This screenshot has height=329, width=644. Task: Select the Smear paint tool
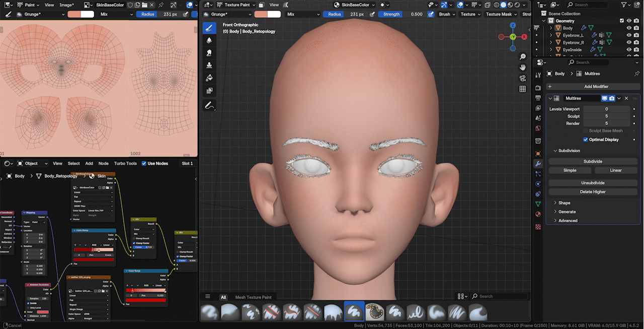[x=209, y=53]
